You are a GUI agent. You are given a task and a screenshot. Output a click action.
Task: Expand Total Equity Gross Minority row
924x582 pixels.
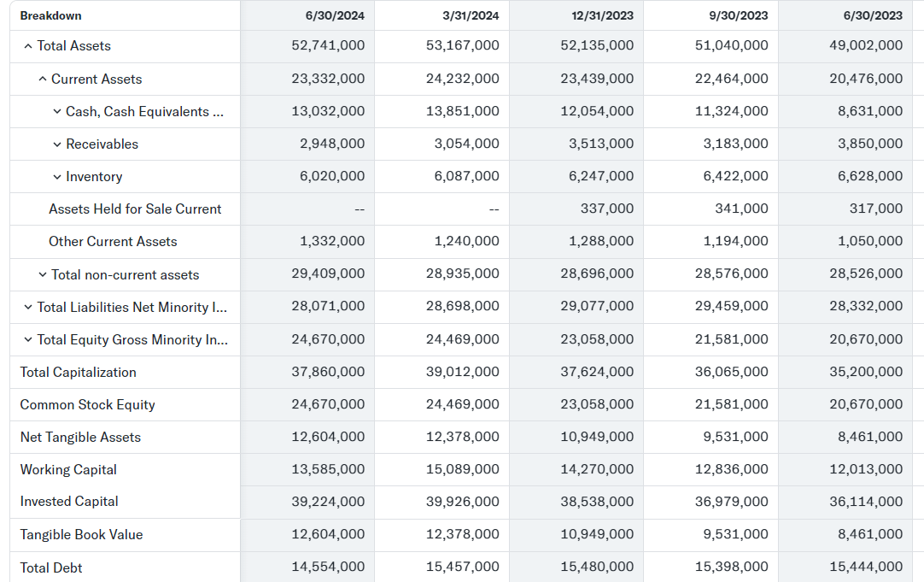click(x=28, y=340)
